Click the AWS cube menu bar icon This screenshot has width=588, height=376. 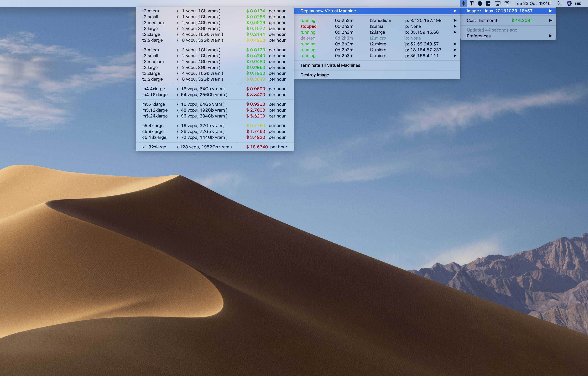point(464,3)
